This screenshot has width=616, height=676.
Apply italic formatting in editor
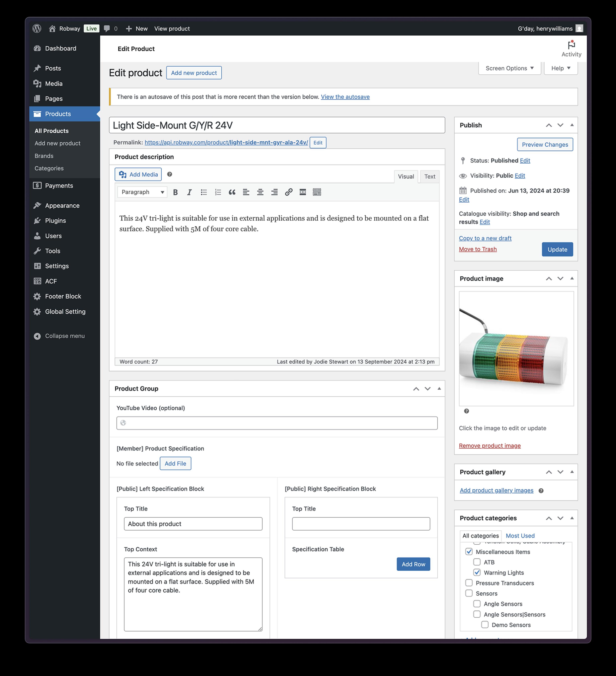[189, 192]
